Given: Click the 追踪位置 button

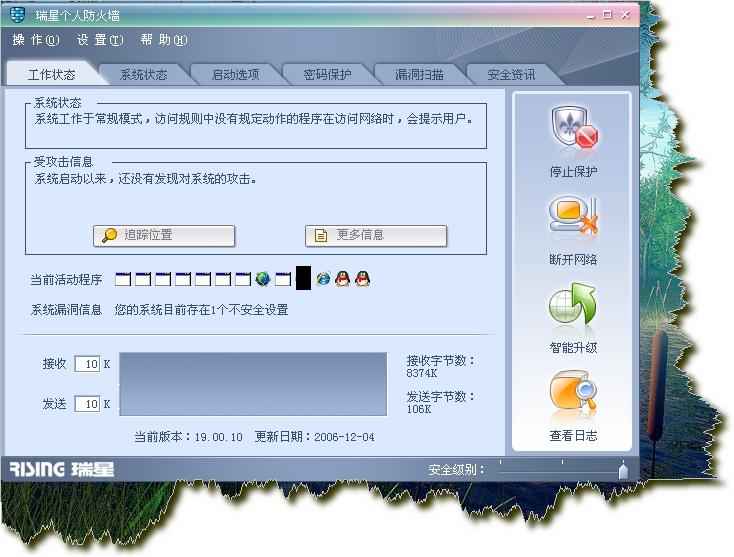Looking at the screenshot, I should pos(164,235).
